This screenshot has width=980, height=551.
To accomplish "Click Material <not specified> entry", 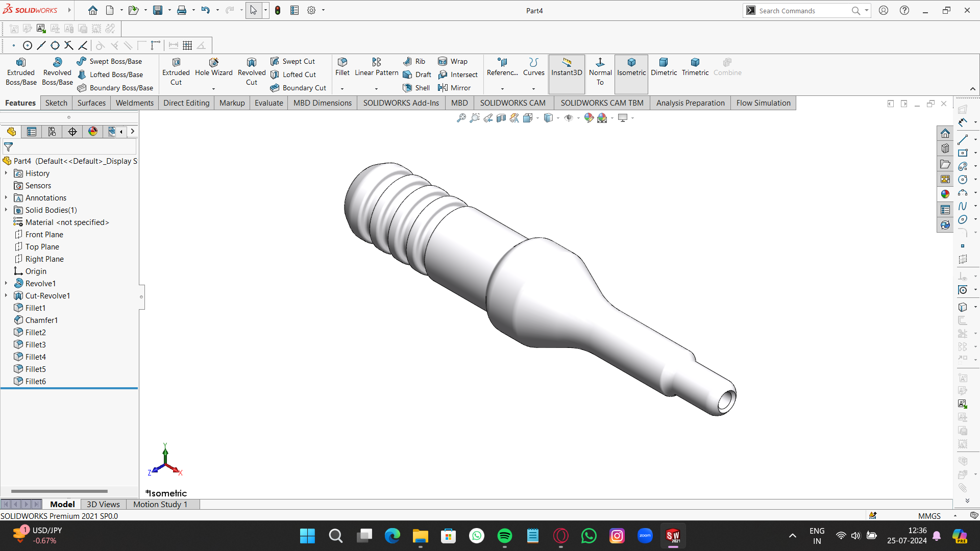I will 67,222.
